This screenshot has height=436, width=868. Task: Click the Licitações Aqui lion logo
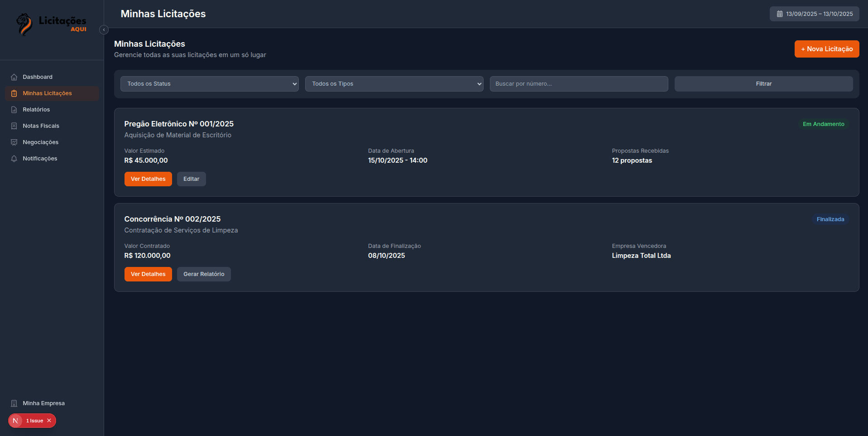click(24, 24)
